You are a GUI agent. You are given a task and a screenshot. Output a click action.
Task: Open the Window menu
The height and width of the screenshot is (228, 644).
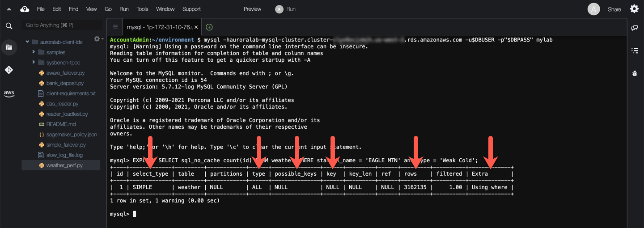(x=165, y=9)
